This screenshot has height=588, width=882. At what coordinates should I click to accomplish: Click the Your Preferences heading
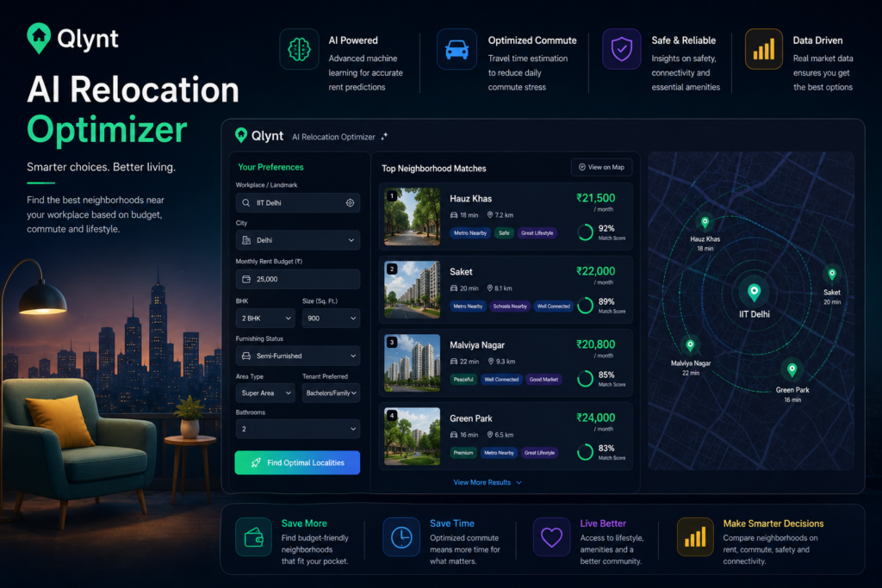coord(270,167)
